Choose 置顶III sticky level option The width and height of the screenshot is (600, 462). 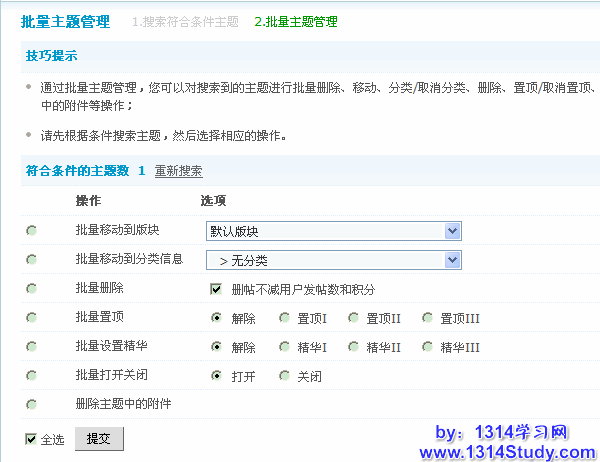click(x=428, y=318)
